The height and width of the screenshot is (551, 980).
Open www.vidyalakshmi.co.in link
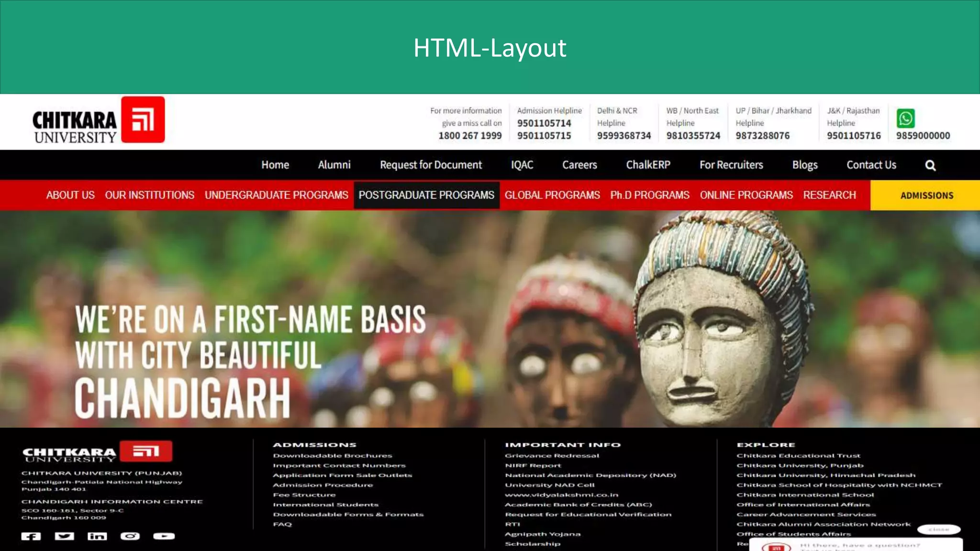[x=562, y=495]
